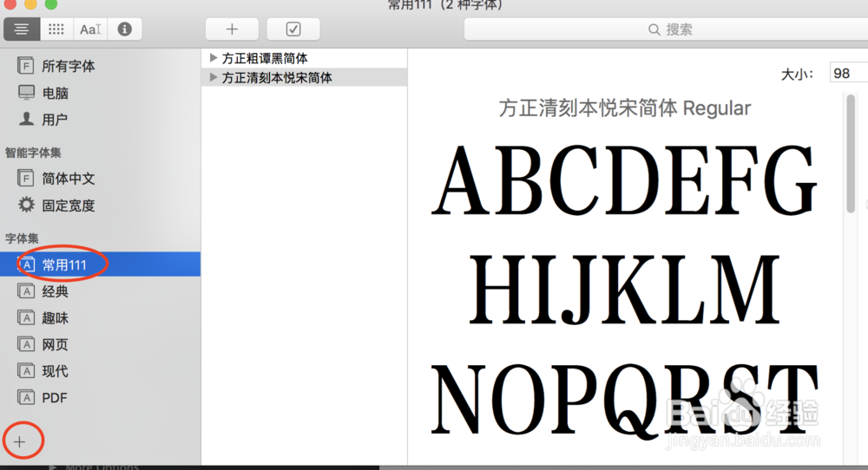The image size is (868, 470).
Task: Expand 方正粗谭黑简体 font family
Action: coord(214,57)
